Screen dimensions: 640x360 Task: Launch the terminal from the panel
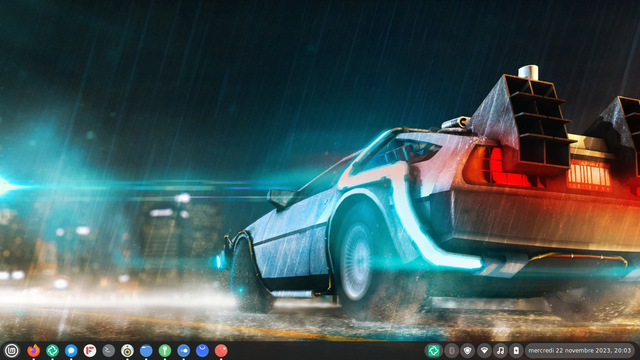pos(109,350)
